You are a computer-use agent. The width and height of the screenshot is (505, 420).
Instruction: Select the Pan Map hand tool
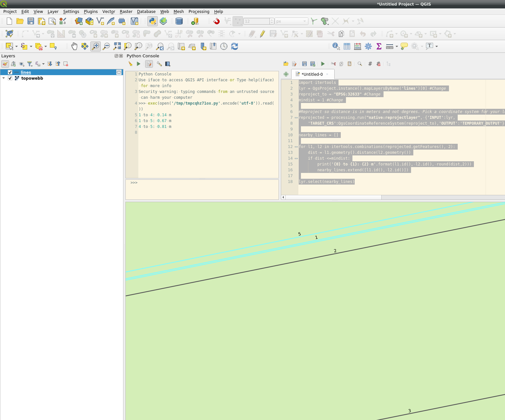[x=74, y=46]
